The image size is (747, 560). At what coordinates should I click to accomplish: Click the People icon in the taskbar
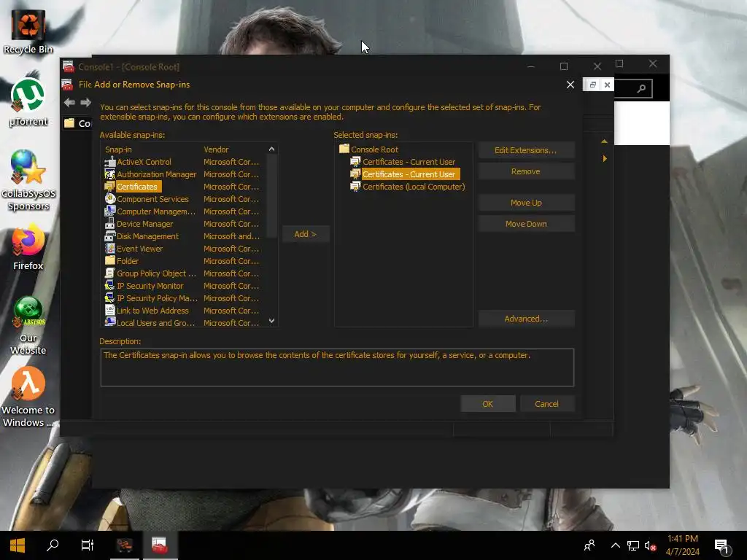589,545
